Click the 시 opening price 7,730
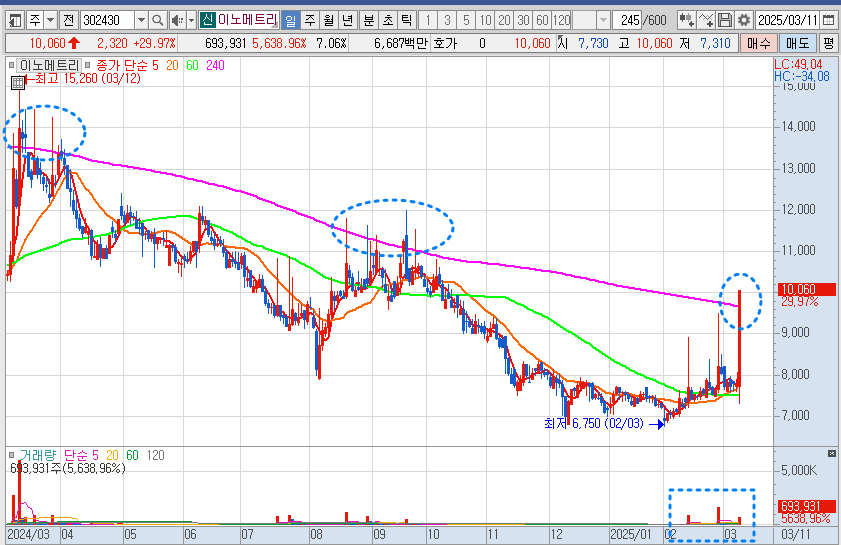This screenshot has height=545, width=841. (583, 43)
